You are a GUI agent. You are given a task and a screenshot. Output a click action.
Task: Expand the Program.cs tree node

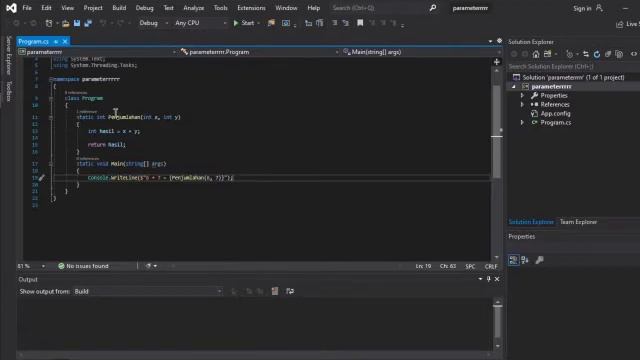tap(522, 122)
